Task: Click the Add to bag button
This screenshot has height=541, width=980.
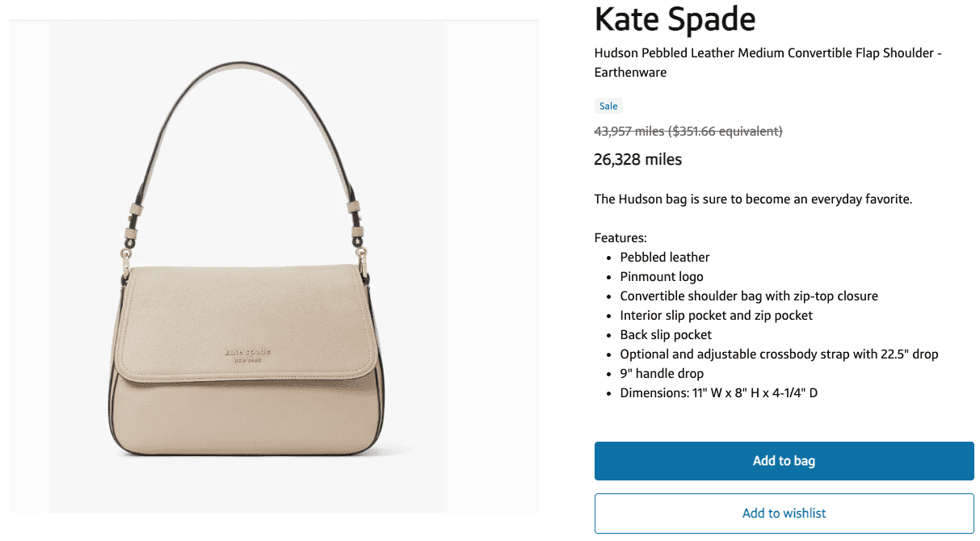Action: click(x=783, y=460)
